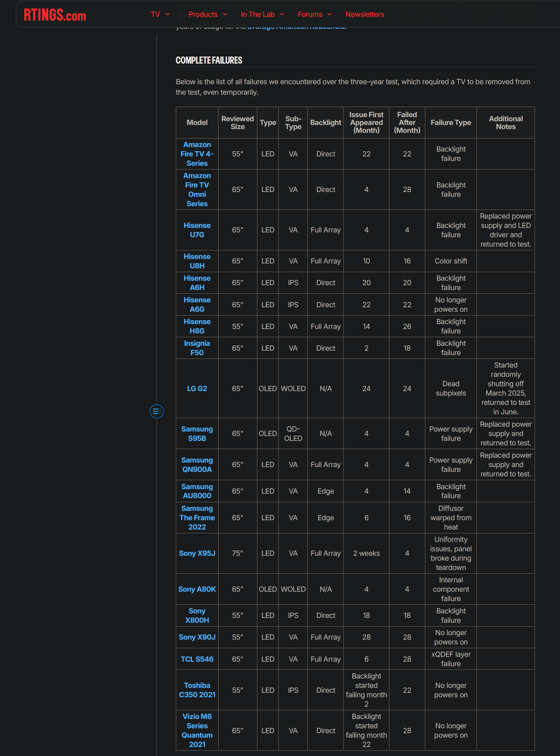560x756 pixels.
Task: Open the Insignia F50 link
Action: click(x=197, y=348)
